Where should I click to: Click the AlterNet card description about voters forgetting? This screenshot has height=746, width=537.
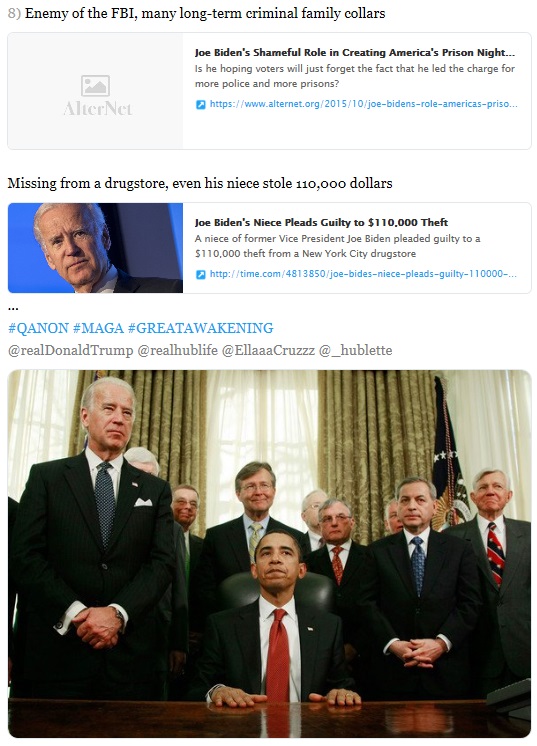(354, 76)
